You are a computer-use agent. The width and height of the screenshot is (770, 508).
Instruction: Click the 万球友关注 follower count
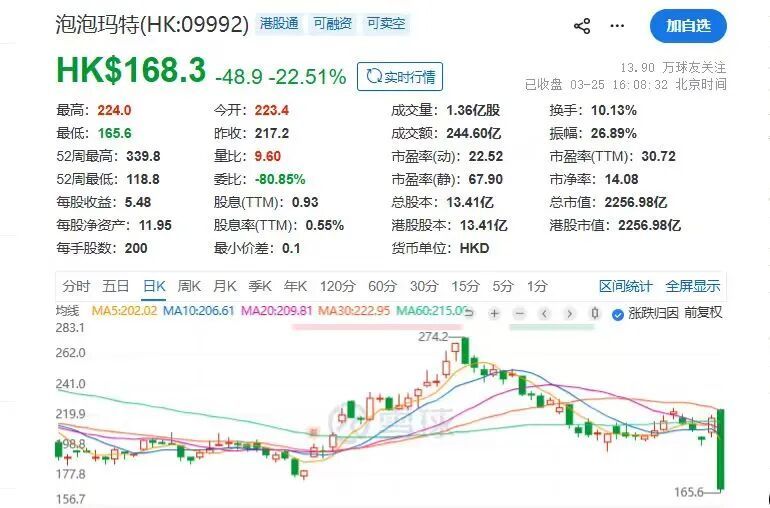pos(672,67)
